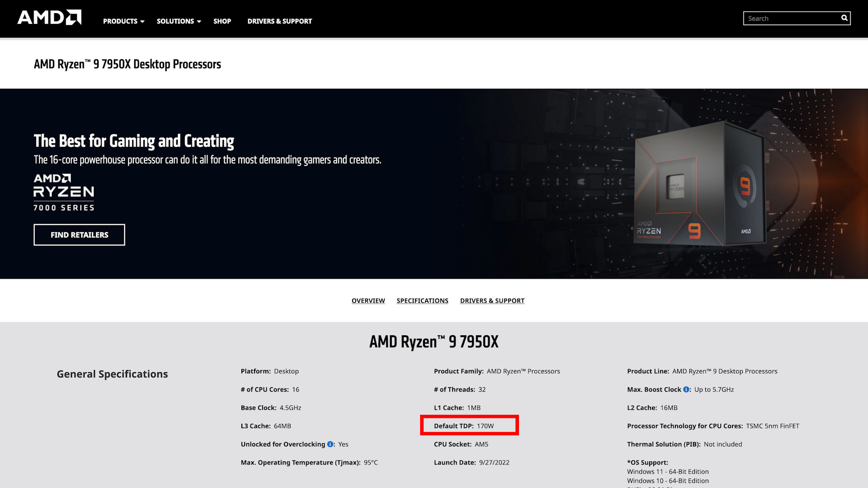Click the General Specifications heading
The width and height of the screenshot is (868, 488).
click(x=112, y=374)
